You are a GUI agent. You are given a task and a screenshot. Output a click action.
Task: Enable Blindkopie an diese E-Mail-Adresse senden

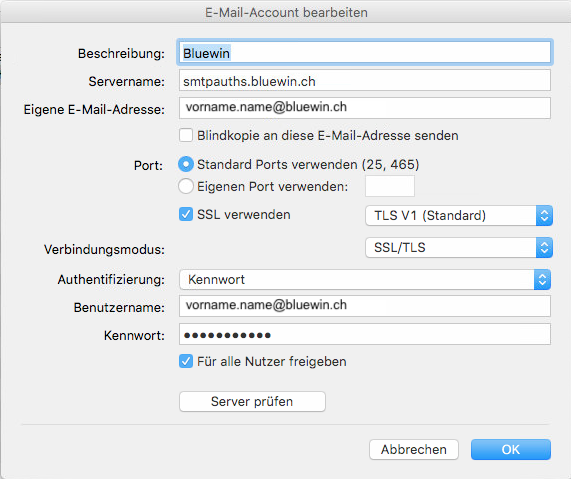click(x=186, y=136)
